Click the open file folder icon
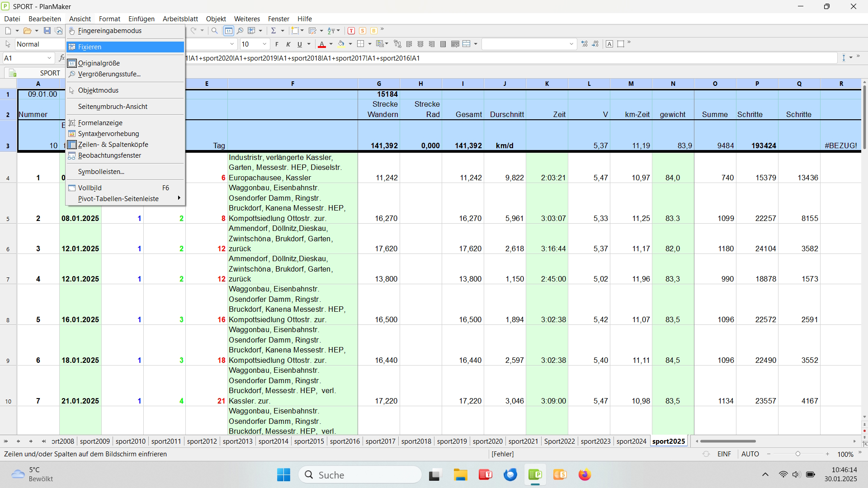The width and height of the screenshot is (868, 488). coord(27,31)
